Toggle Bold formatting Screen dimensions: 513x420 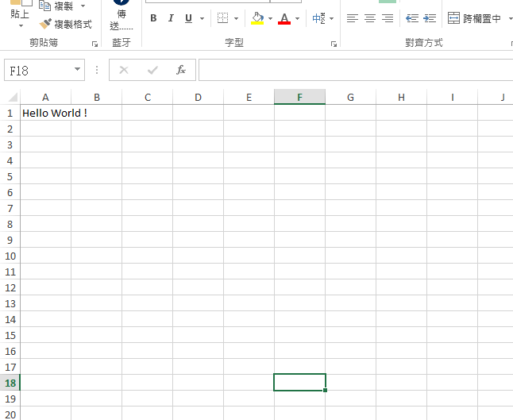153,18
